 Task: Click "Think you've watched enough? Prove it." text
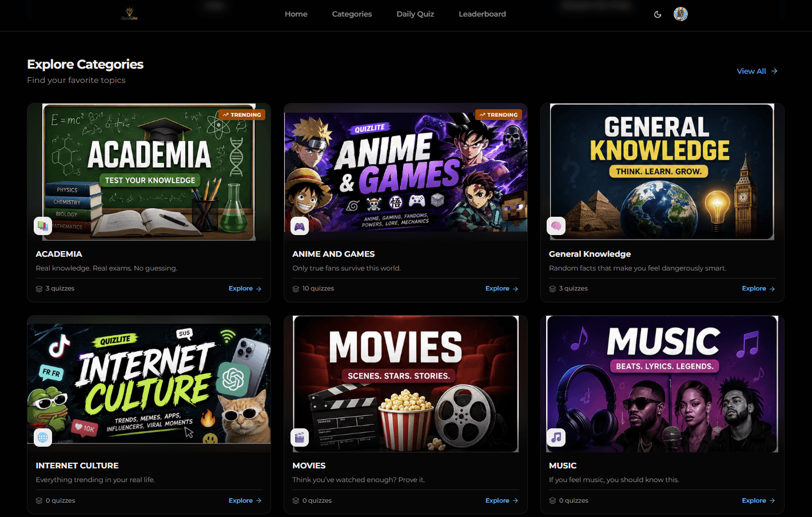359,480
